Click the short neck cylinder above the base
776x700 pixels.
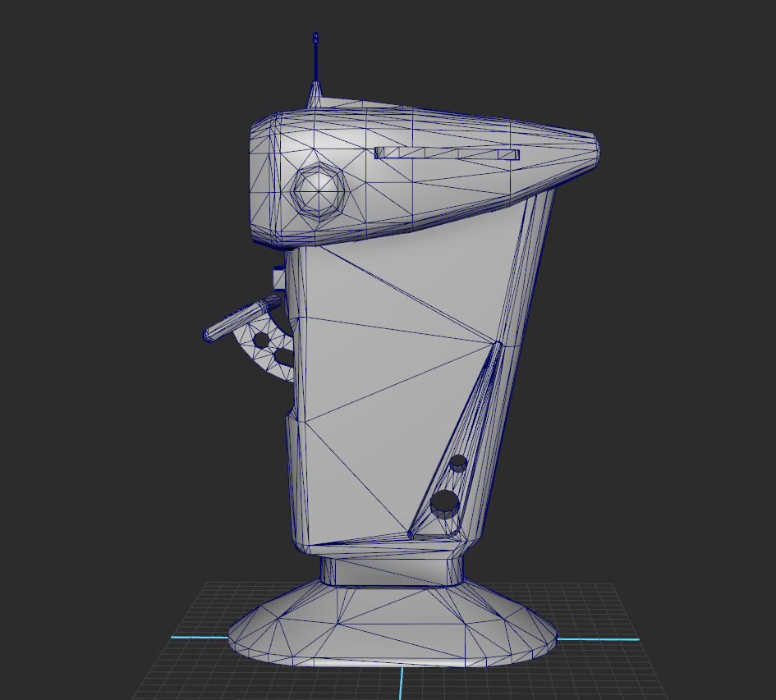[392, 571]
